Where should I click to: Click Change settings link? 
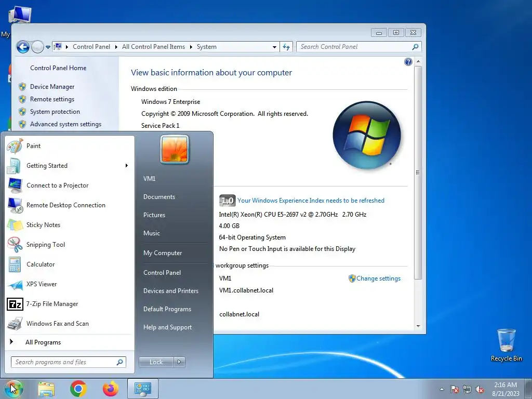click(x=378, y=278)
